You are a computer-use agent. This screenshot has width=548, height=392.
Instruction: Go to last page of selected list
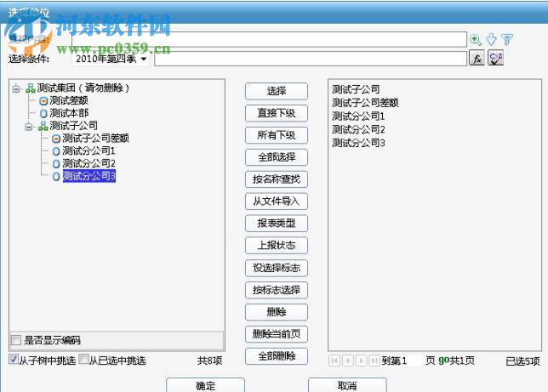pyautogui.click(x=374, y=361)
